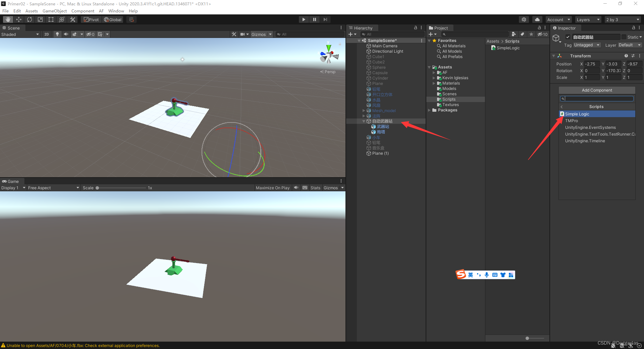The image size is (644, 349).
Task: Click the Inspector game object cube icon
Action: pos(556,38)
